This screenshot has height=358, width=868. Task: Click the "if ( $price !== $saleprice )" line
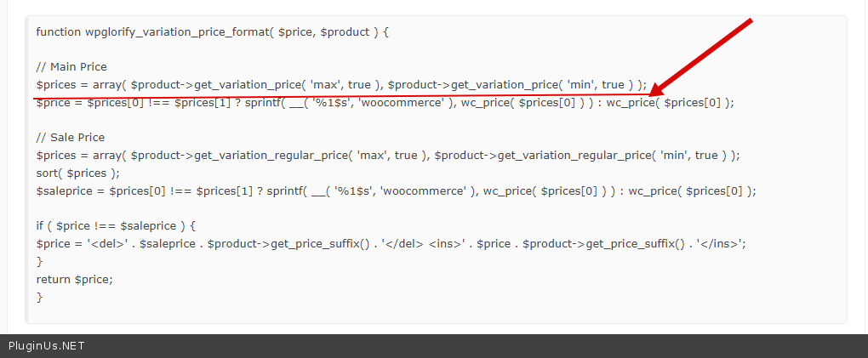[116, 225]
